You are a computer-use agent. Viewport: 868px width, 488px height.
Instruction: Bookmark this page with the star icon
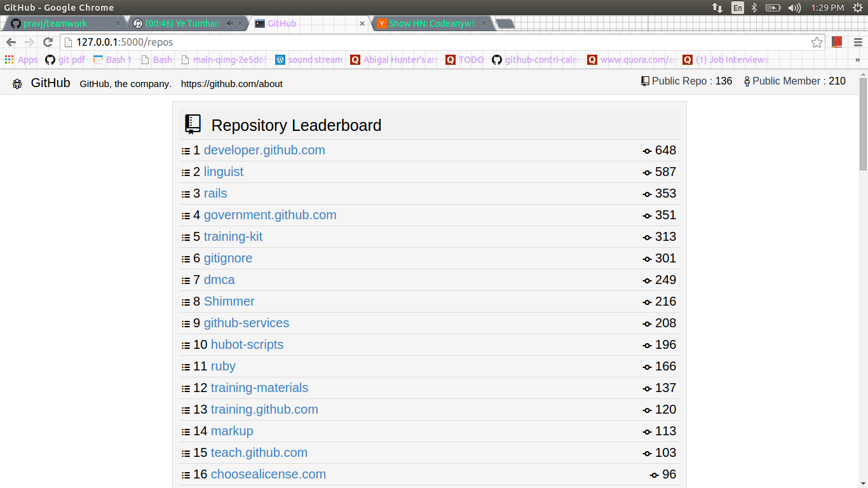817,42
